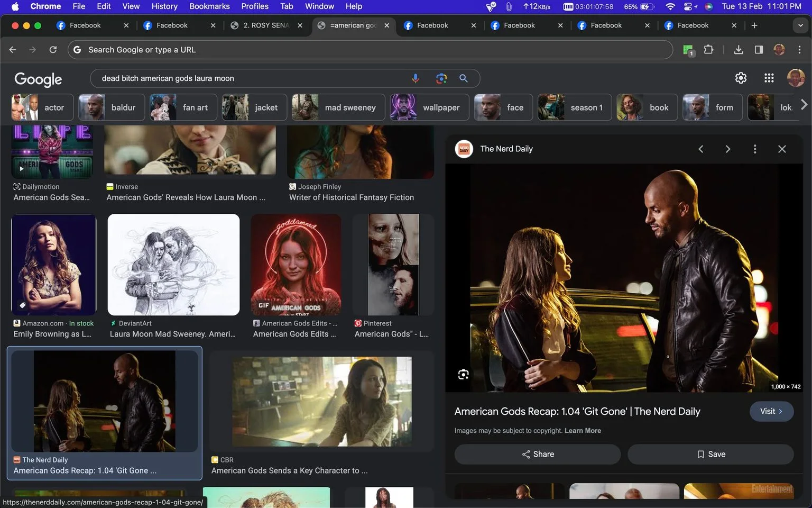Expand suggestion chips with right chevron
The width and height of the screenshot is (812, 508).
[804, 105]
